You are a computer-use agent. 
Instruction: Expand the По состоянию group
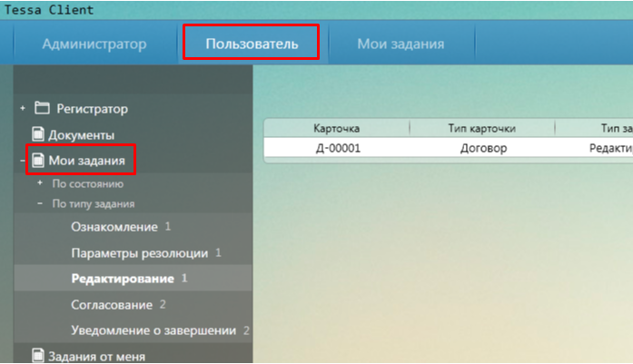(40, 183)
